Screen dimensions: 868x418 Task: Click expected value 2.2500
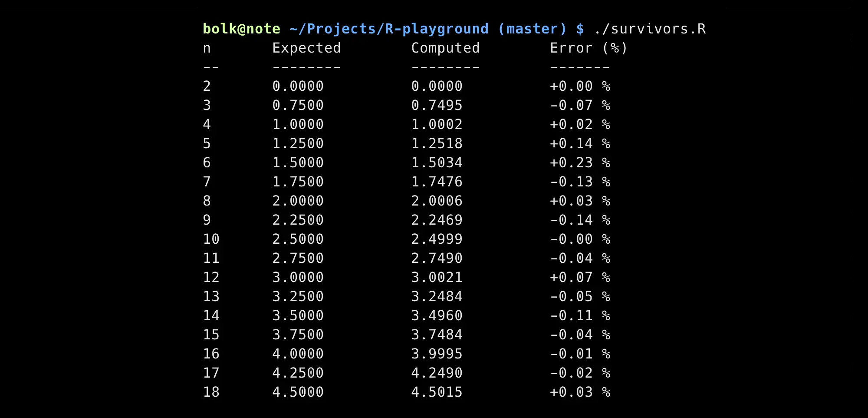point(298,220)
